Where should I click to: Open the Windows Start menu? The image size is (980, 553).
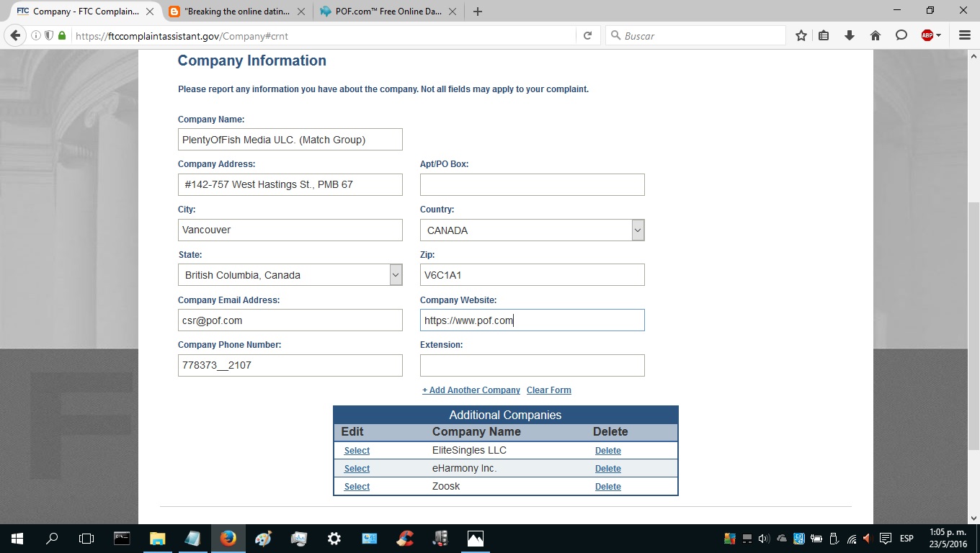17,539
